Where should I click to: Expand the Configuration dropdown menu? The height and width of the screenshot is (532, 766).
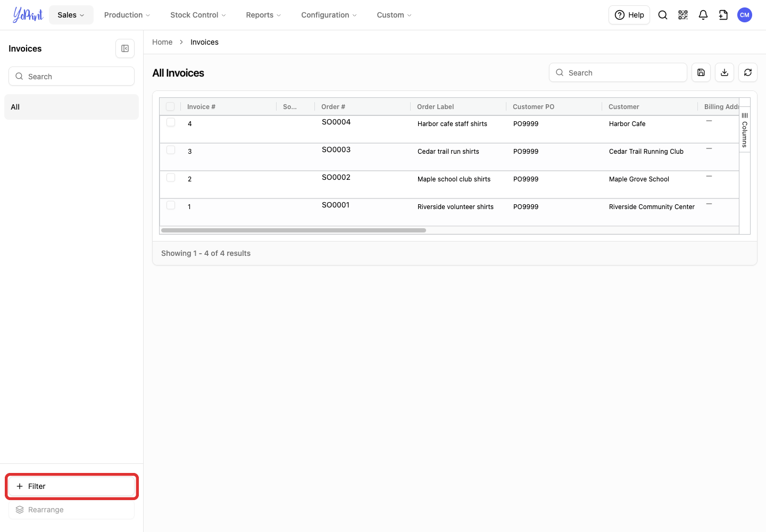point(329,15)
